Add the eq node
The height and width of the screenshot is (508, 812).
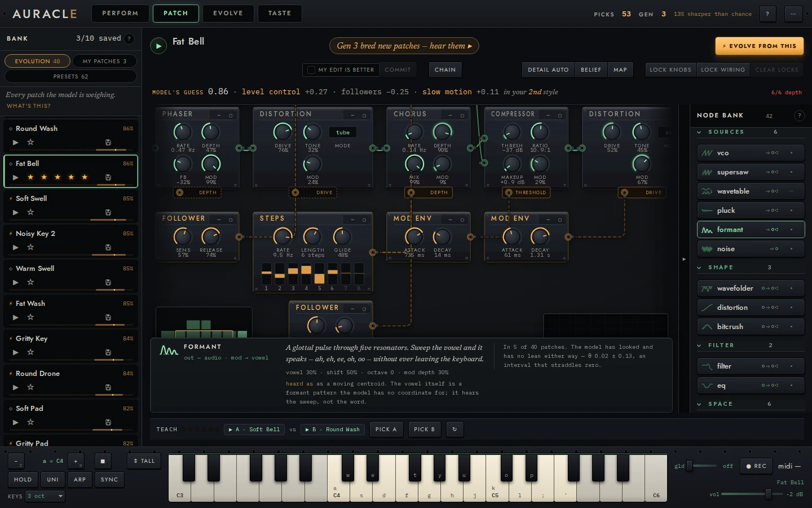coord(751,386)
